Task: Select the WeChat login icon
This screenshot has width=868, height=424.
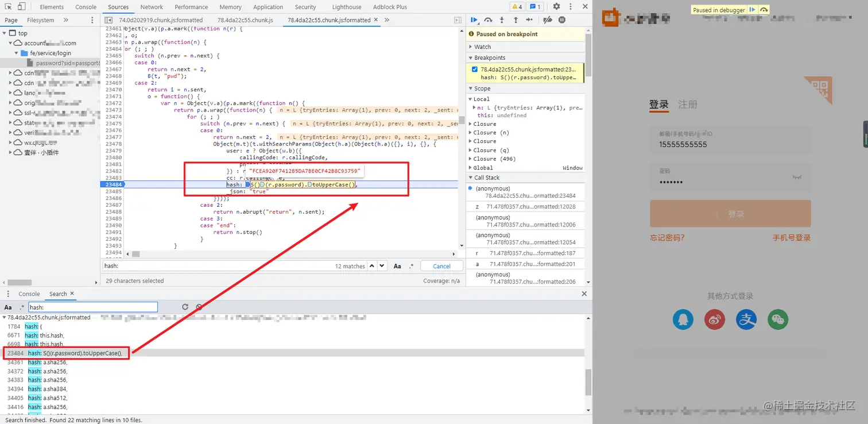Action: [778, 319]
